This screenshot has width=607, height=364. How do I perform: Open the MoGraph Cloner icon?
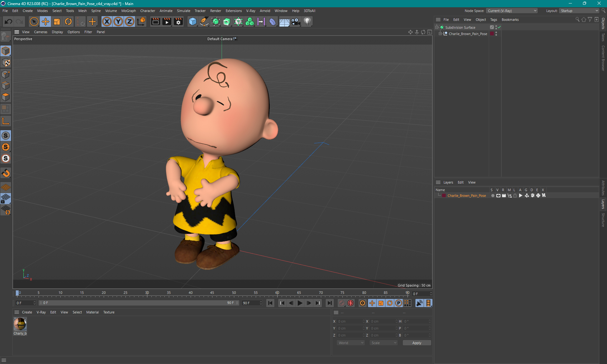(x=250, y=21)
